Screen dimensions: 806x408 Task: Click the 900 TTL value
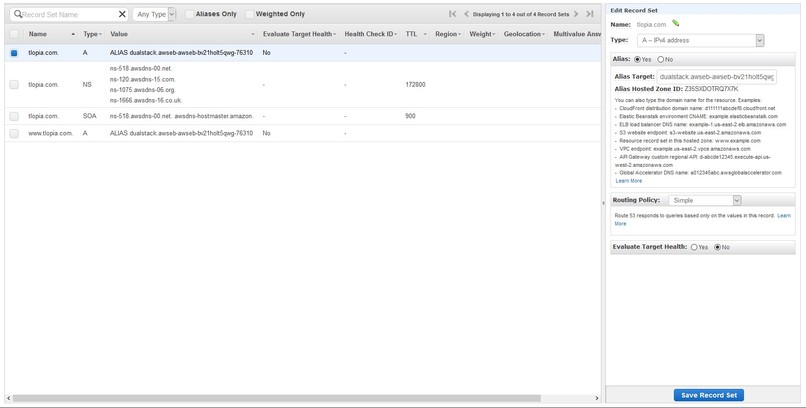[x=410, y=116]
